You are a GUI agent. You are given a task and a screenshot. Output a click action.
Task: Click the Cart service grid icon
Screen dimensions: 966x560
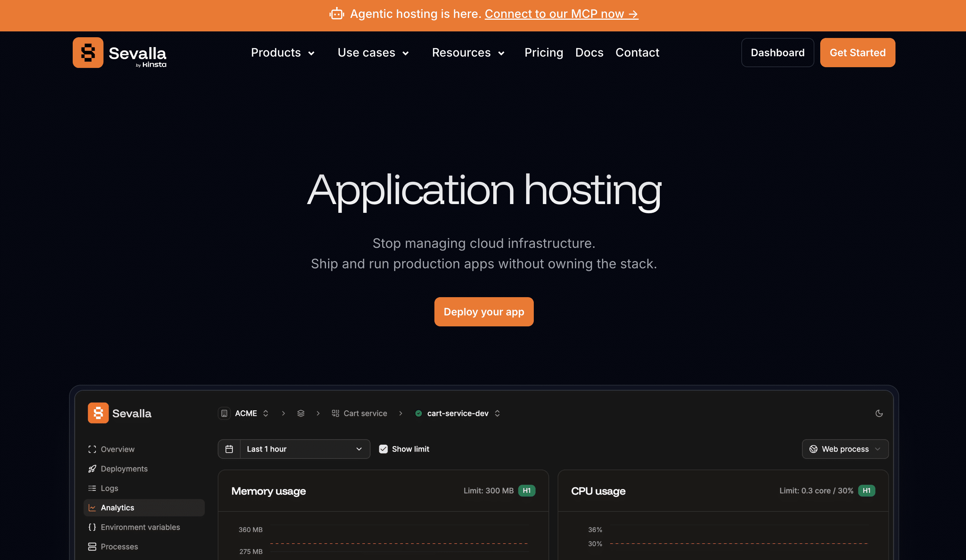[x=335, y=413]
